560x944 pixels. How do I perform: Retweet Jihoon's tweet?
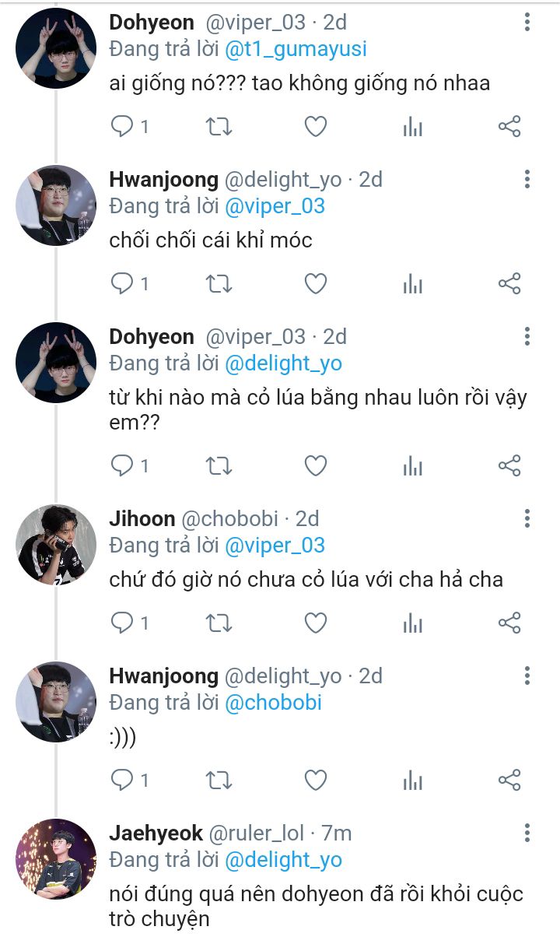coord(219,623)
